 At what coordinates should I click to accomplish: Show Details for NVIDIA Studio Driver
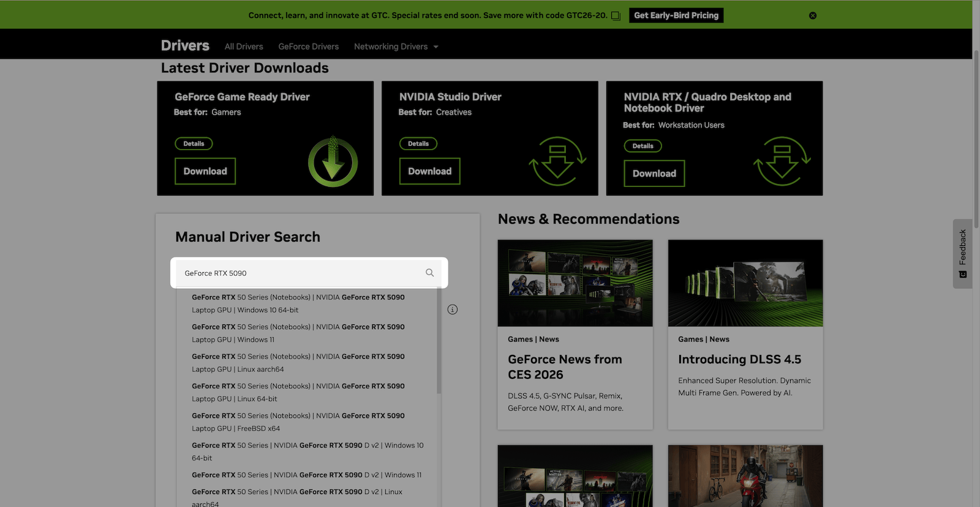[x=418, y=143]
